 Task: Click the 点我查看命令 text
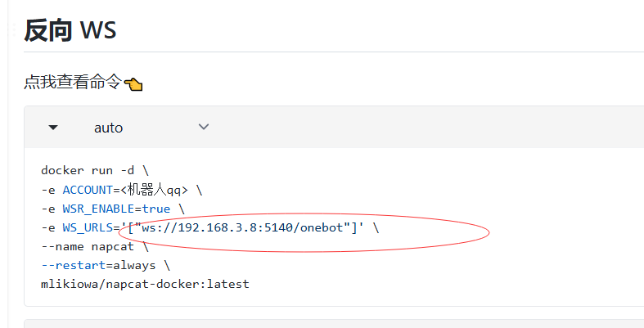(73, 82)
